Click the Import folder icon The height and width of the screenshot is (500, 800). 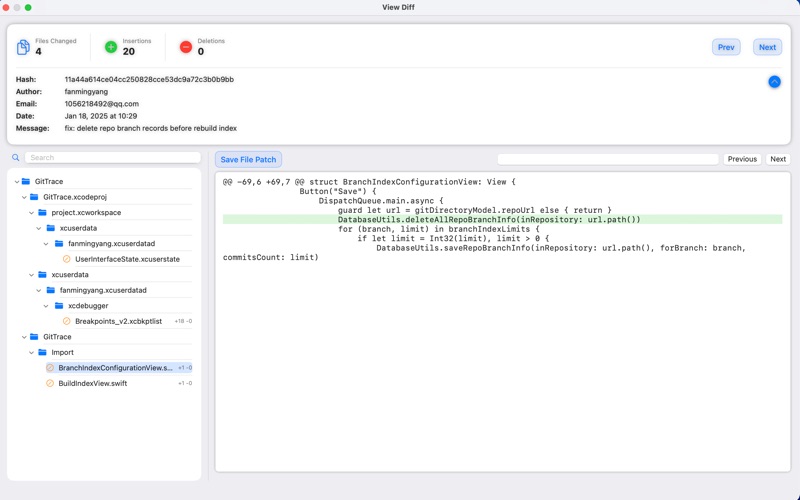pyautogui.click(x=42, y=352)
